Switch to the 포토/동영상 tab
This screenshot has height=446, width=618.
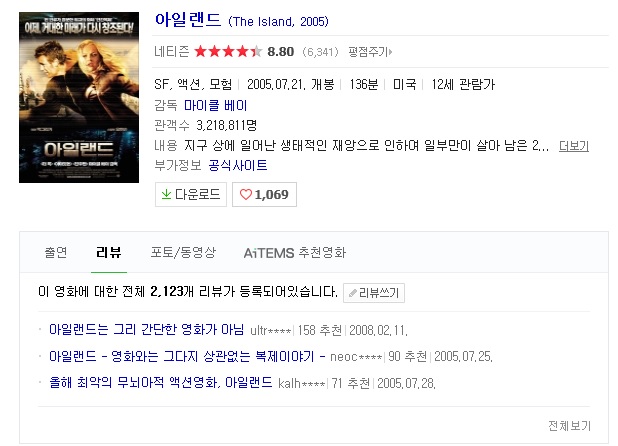(x=183, y=252)
